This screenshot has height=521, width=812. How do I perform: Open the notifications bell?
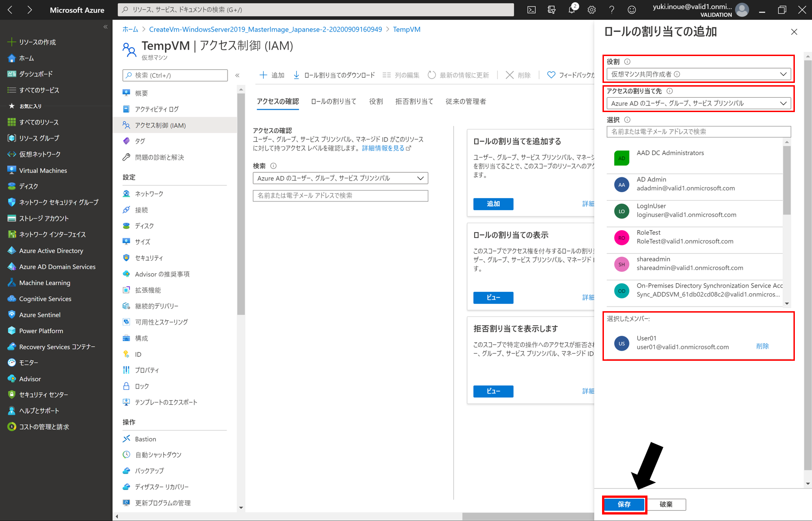(x=572, y=10)
